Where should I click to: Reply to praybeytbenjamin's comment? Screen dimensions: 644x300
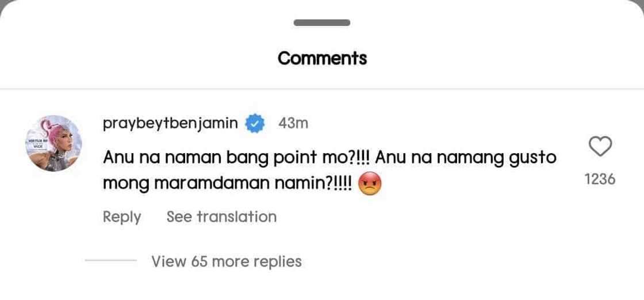pyautogui.click(x=121, y=217)
